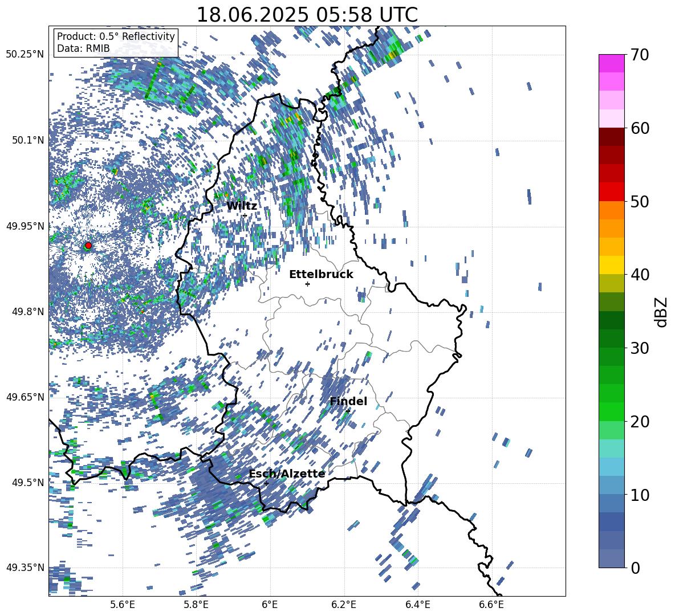Screen dimensions: 675x616
Task: Click the 50 tick on the colorbar
Action: pos(640,201)
